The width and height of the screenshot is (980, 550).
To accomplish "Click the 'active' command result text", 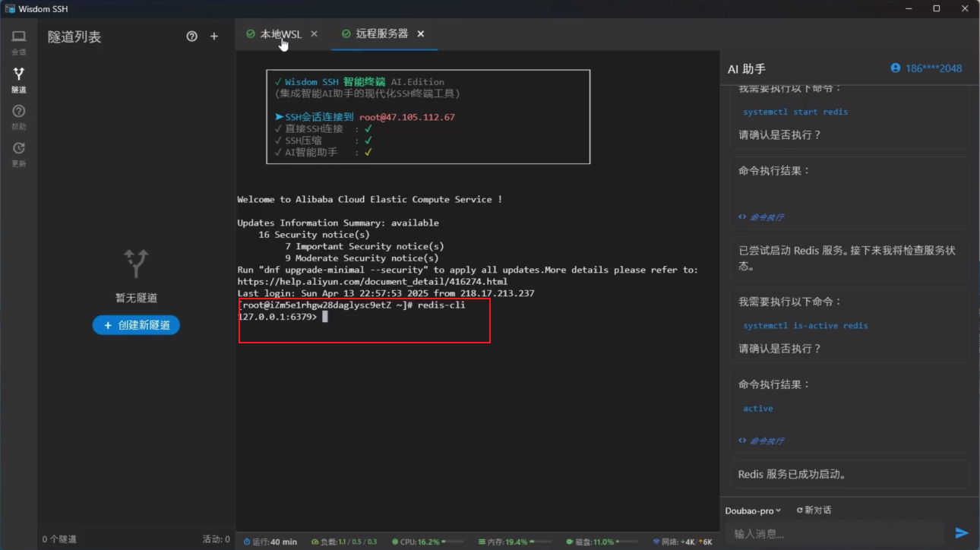I will (758, 409).
